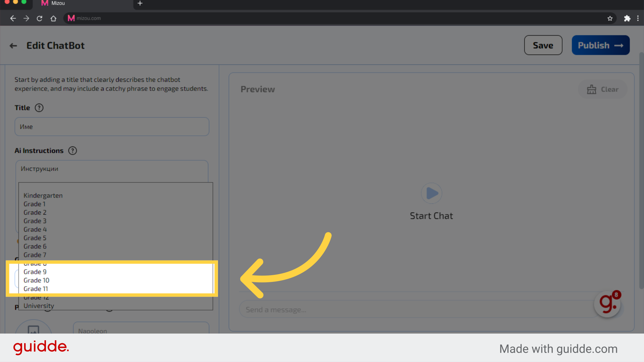Select Grade 11 from the dropdown list
644x362 pixels.
pyautogui.click(x=35, y=289)
